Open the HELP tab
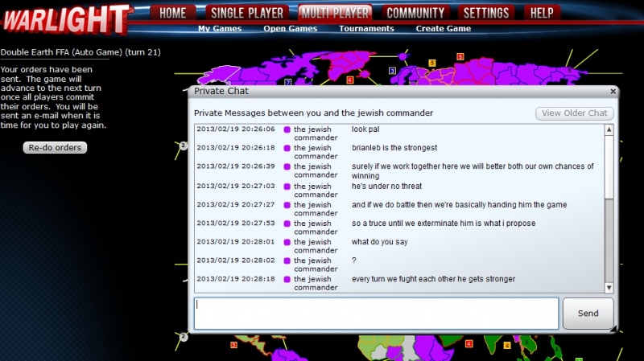 (x=542, y=13)
